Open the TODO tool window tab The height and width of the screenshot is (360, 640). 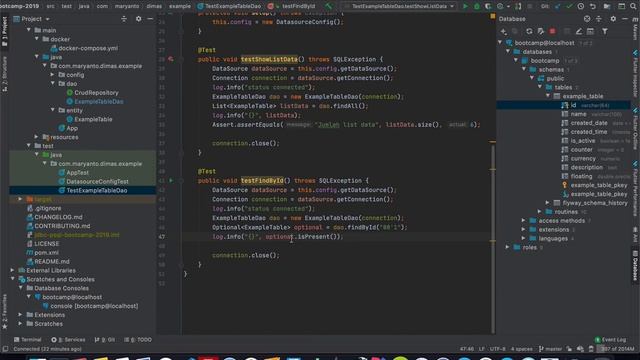click(x=138, y=340)
